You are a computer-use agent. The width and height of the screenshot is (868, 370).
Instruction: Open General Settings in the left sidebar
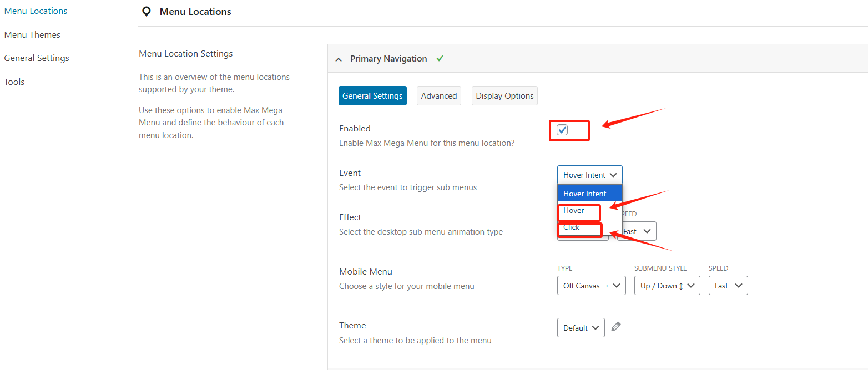pyautogui.click(x=37, y=58)
